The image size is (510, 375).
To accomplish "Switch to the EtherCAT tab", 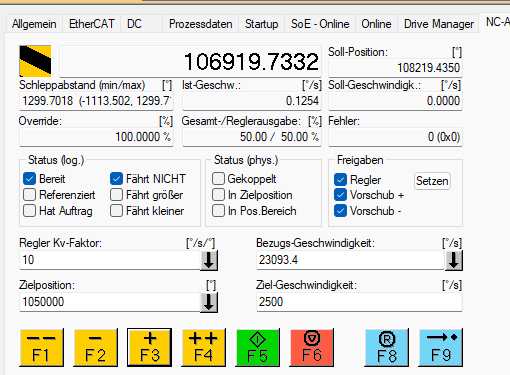I will [92, 24].
